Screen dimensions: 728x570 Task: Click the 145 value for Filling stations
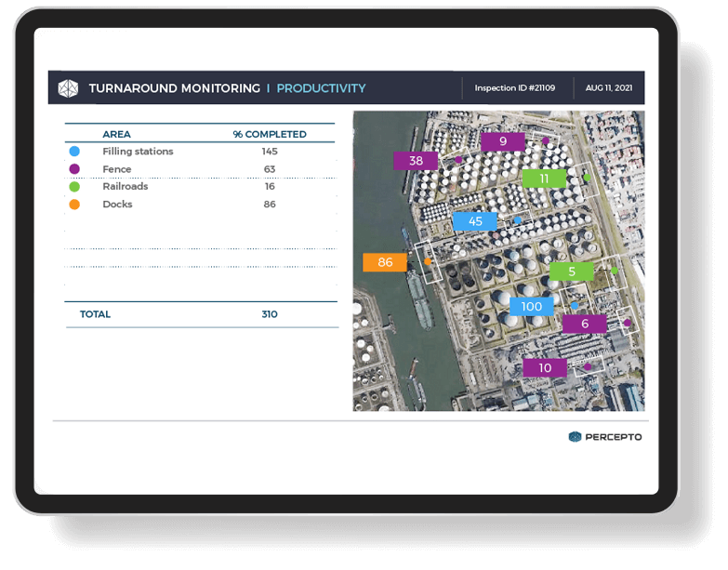click(x=270, y=152)
